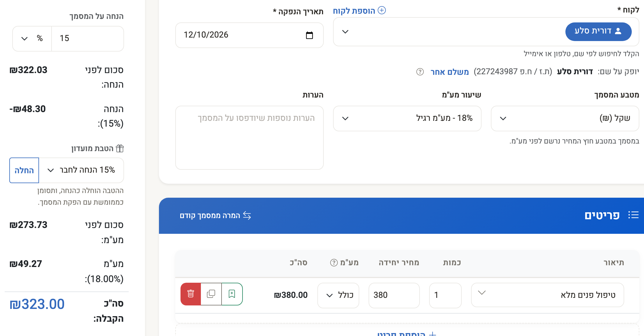The height and width of the screenshot is (336, 644).
Task: Open the discount type % dropdown
Action: [32, 38]
